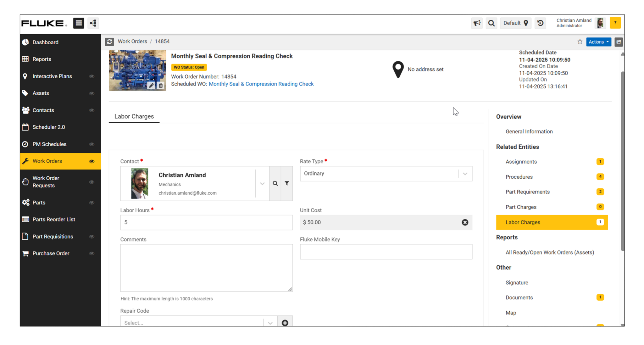This screenshot has width=644, height=345.
Task: Add this work order to favorites with the star icon
Action: (580, 42)
